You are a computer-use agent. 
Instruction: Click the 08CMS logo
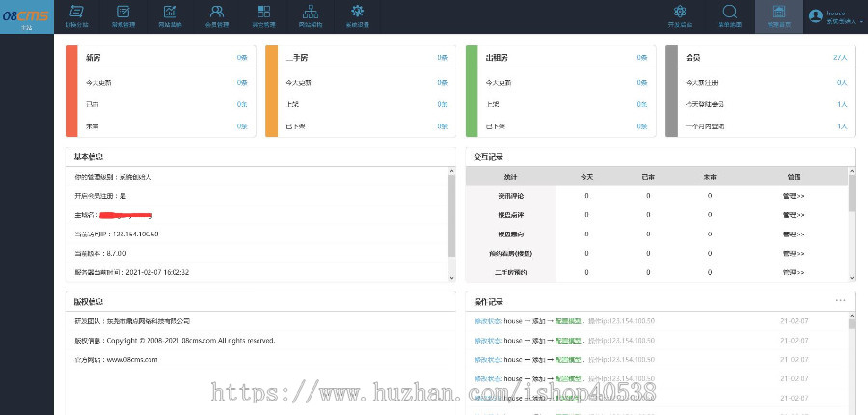point(26,16)
